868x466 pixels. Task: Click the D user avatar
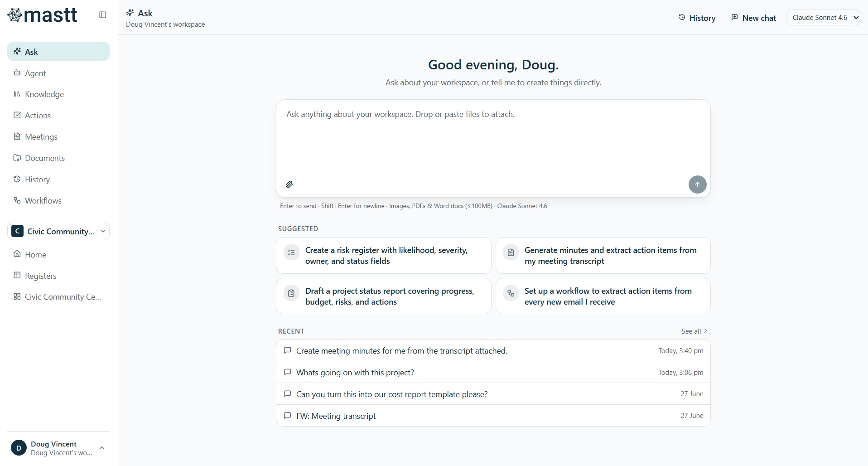(x=19, y=448)
